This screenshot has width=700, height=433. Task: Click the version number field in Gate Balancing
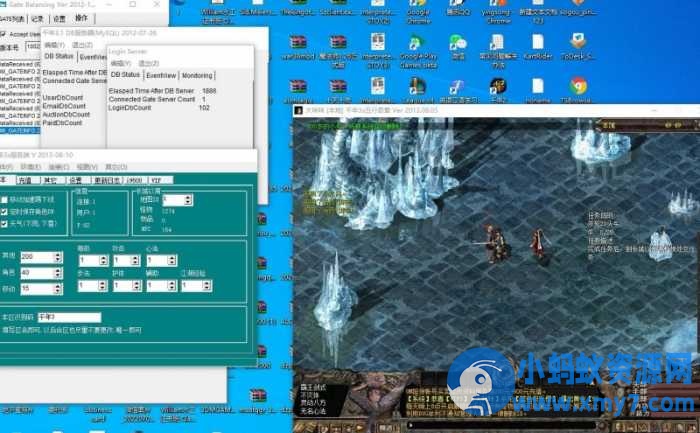click(x=33, y=46)
